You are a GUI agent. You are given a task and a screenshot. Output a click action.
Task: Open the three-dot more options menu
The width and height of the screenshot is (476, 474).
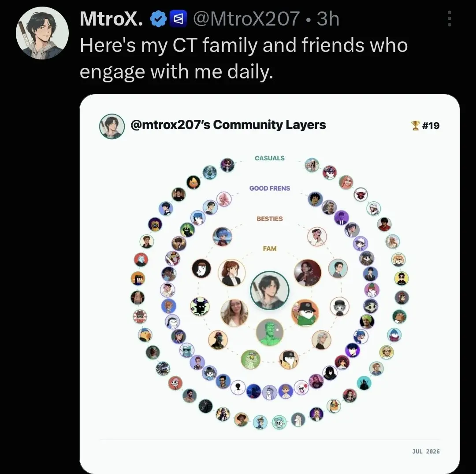pyautogui.click(x=450, y=19)
